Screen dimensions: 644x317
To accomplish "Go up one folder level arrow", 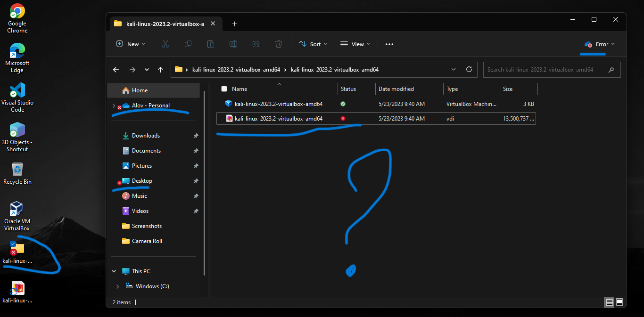I will pyautogui.click(x=160, y=69).
